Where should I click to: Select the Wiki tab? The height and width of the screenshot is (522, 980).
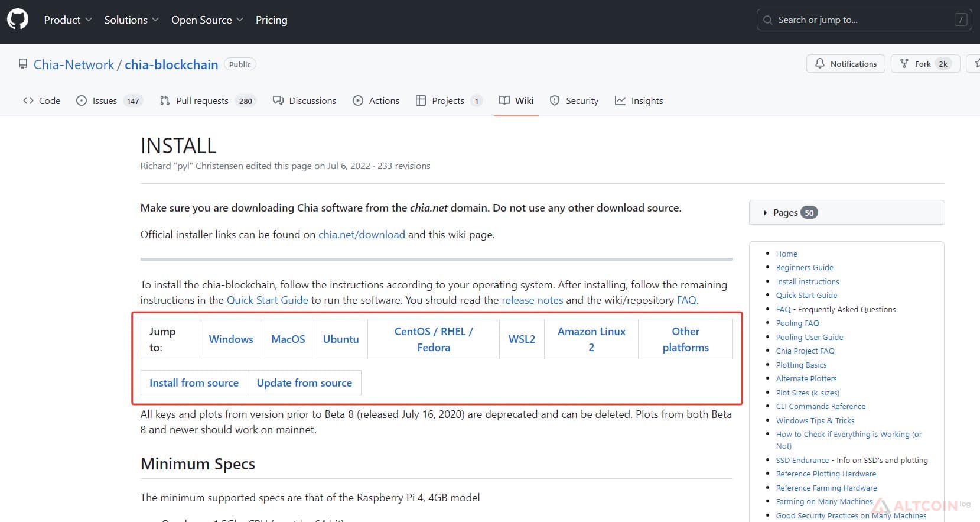(516, 100)
